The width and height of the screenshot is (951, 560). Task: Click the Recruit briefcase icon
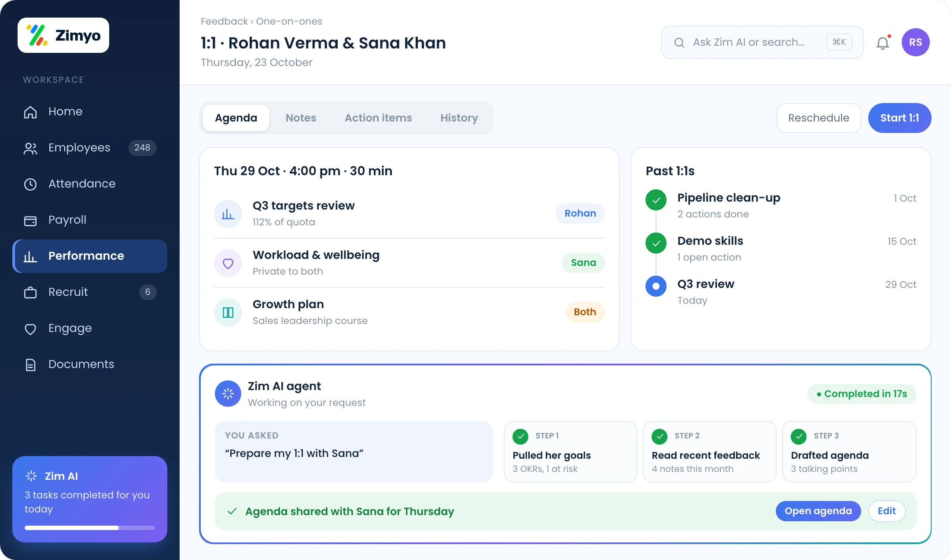[30, 292]
